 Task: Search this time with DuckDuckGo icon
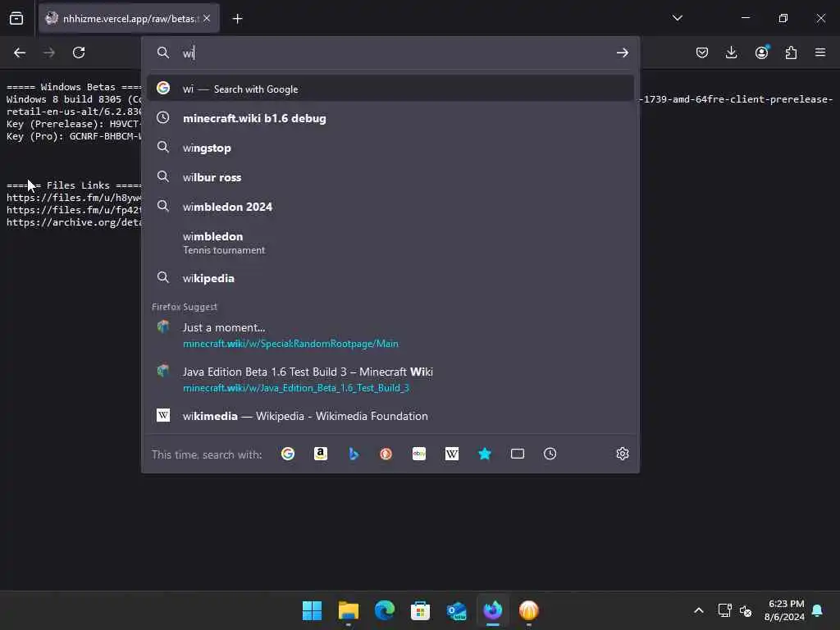pos(386,454)
